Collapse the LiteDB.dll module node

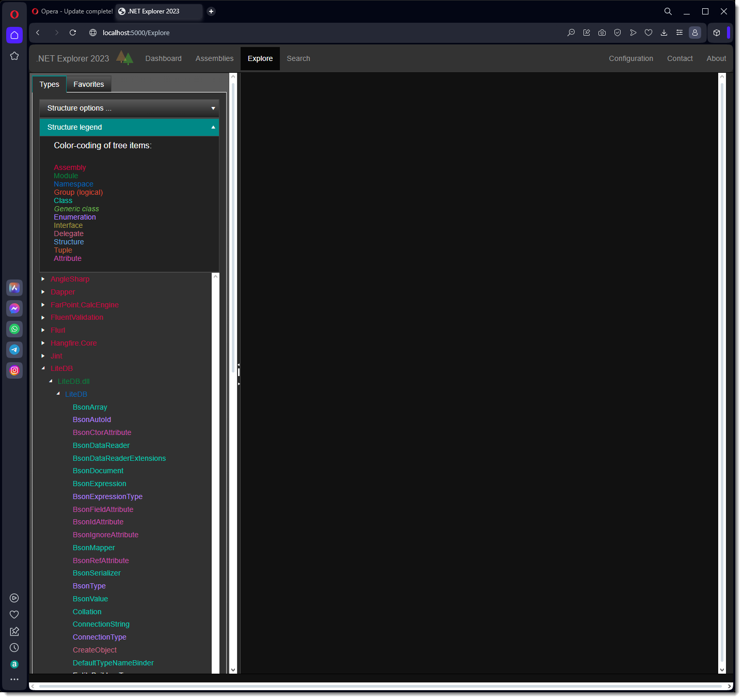51,381
